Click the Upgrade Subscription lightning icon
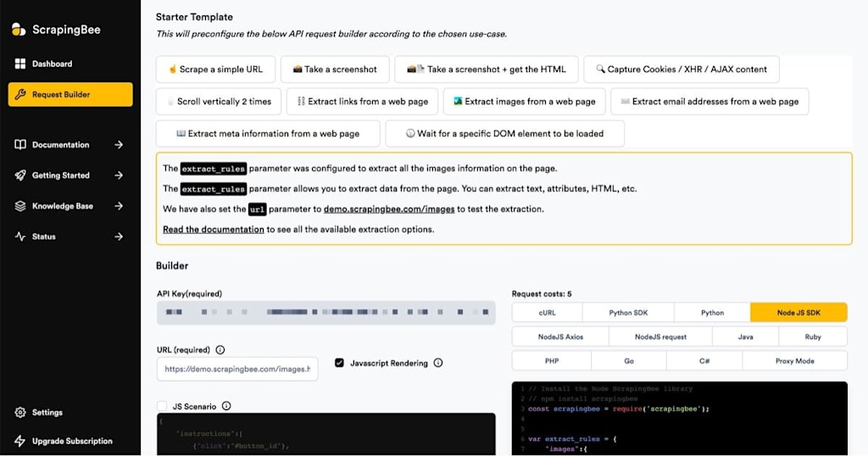The height and width of the screenshot is (456, 868). [x=20, y=441]
